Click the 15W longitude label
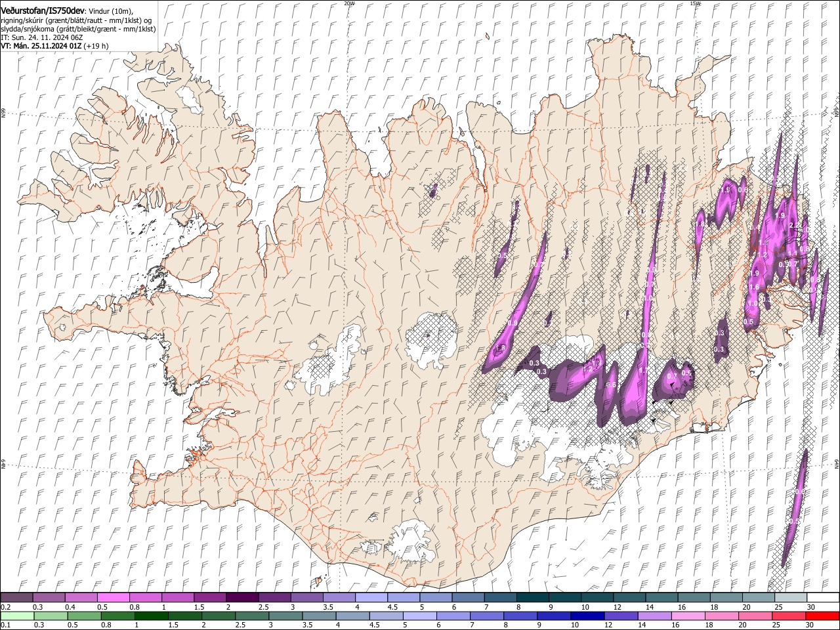 pos(695,3)
